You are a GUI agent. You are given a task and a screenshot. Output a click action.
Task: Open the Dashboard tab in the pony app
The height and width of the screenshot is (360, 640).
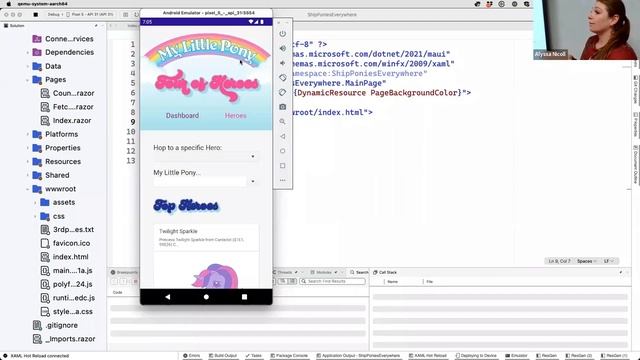(x=182, y=116)
